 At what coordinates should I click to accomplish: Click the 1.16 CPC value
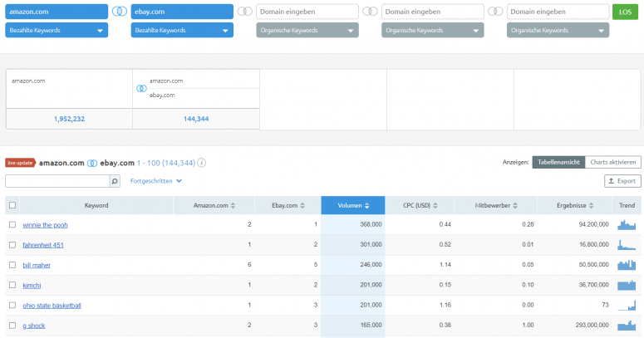[445, 305]
